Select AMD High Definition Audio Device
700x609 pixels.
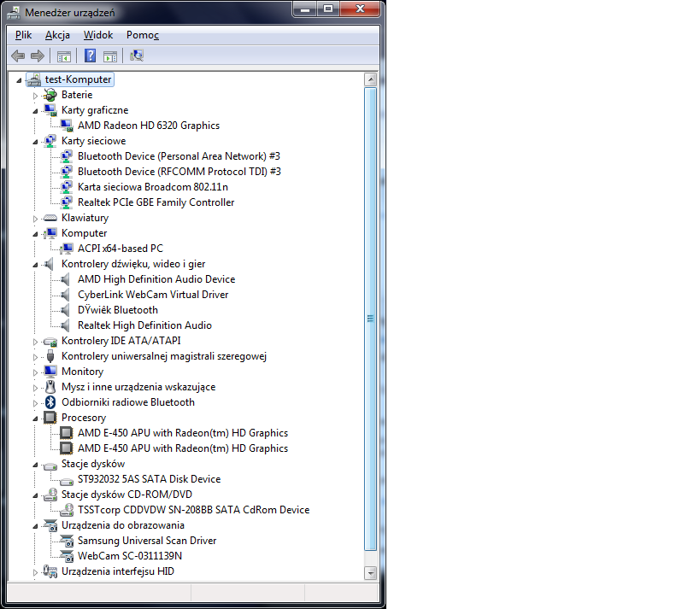(x=156, y=279)
